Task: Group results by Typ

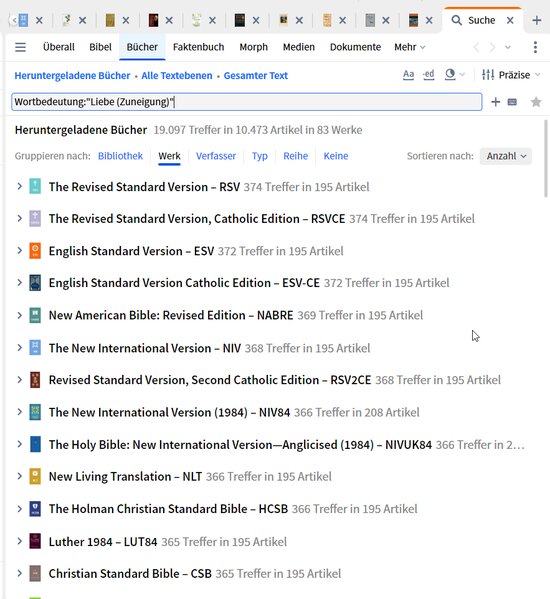Action: click(x=260, y=156)
